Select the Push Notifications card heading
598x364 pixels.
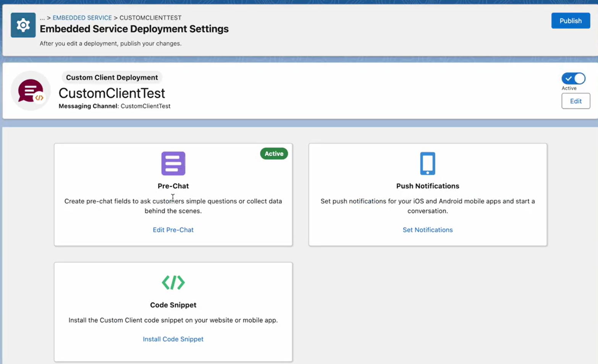click(427, 186)
